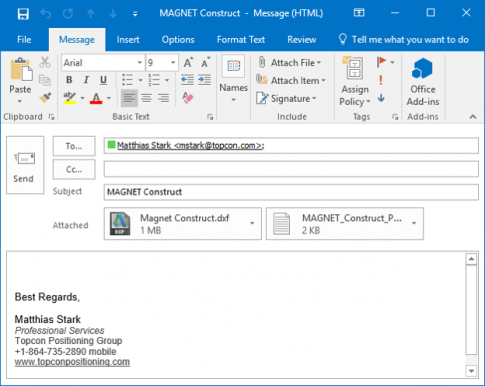This screenshot has height=386, width=485.
Task: Toggle Italic formatting
Action: pos(86,80)
